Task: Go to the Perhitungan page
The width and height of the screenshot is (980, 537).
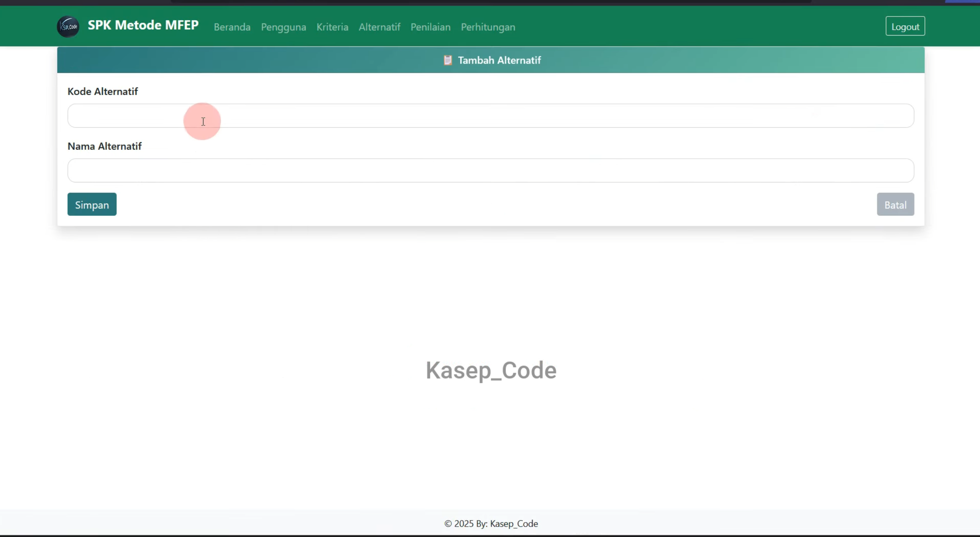Action: 488,27
